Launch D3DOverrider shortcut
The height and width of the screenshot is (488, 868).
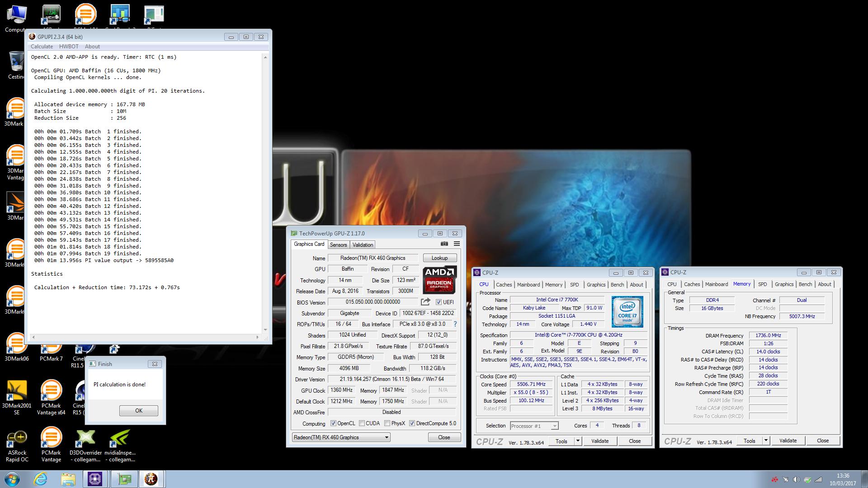[x=85, y=446]
